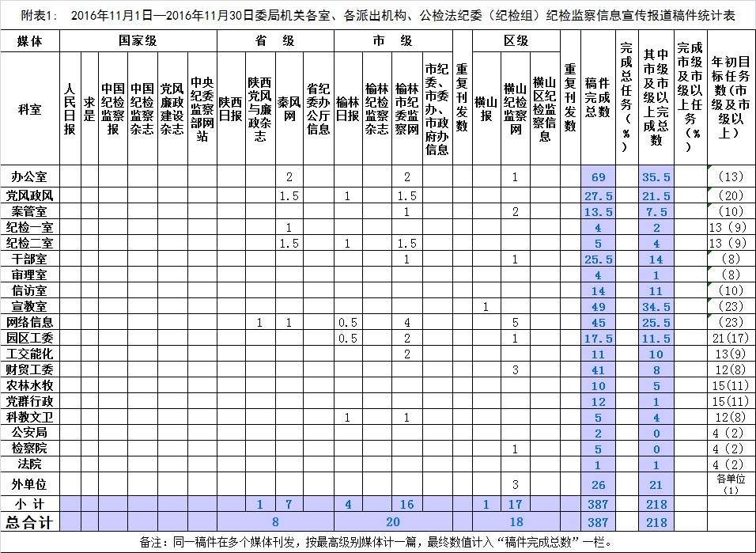Viewport: 756px width, 553px height.
Task: Select the 法院 row label
Action: pyautogui.click(x=30, y=464)
